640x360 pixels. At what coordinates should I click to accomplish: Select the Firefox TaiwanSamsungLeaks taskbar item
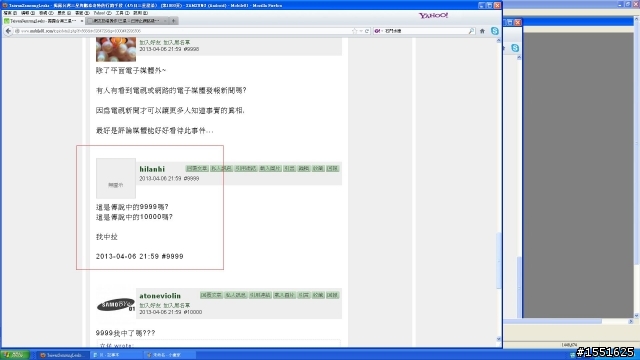point(63,355)
